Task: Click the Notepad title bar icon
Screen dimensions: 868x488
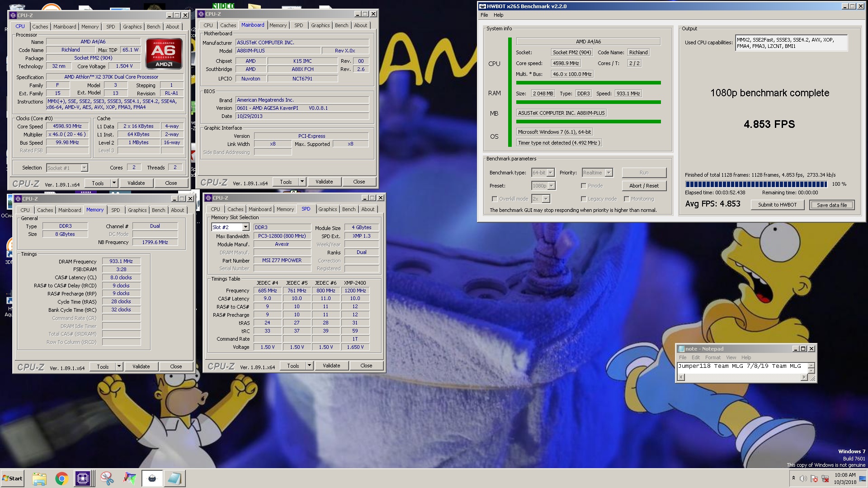Action: (x=681, y=348)
